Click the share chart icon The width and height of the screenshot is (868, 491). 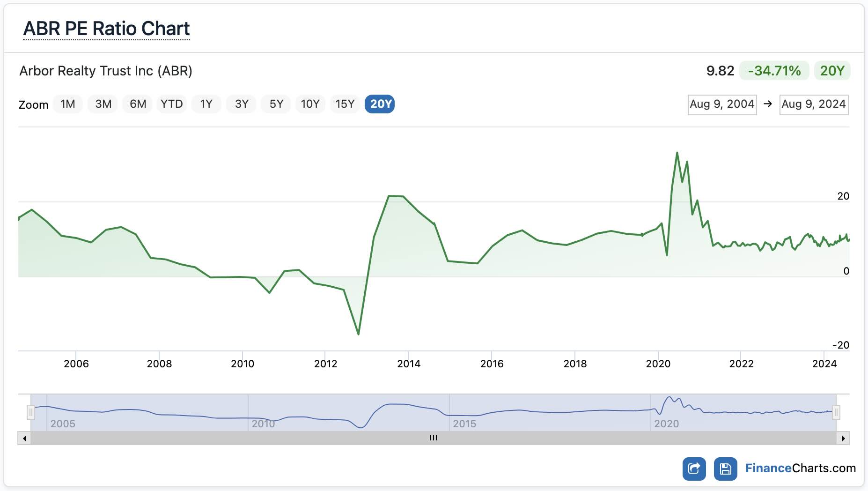(x=694, y=469)
